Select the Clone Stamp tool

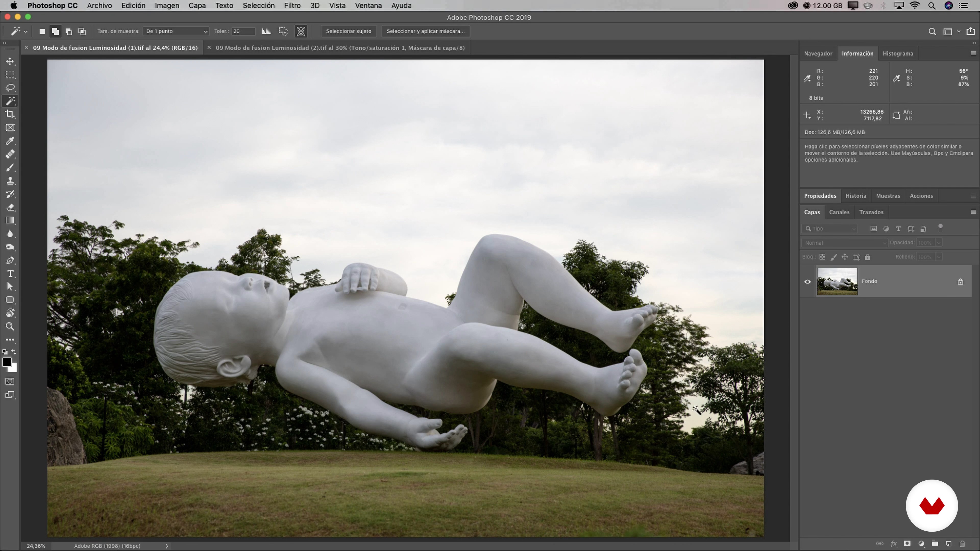pos(10,181)
